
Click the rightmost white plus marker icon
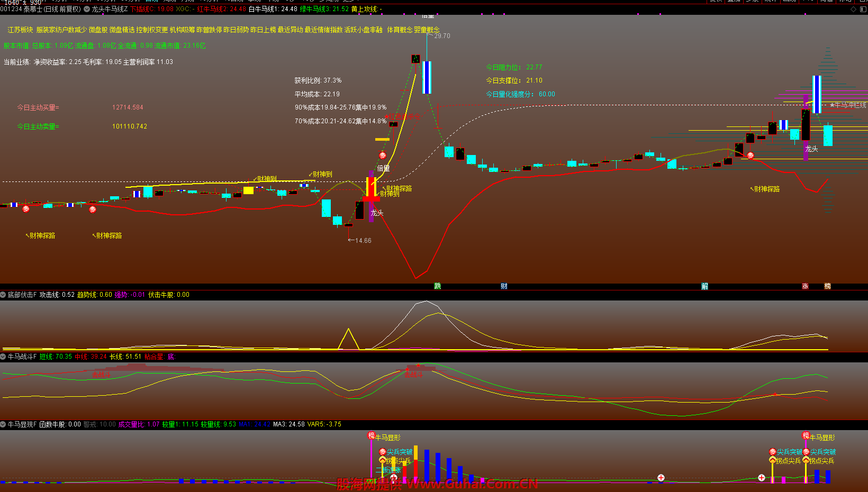click(761, 478)
